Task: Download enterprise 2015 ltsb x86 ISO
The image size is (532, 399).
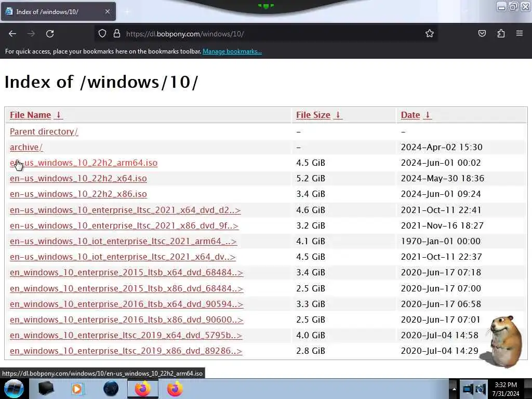Action: [127, 288]
